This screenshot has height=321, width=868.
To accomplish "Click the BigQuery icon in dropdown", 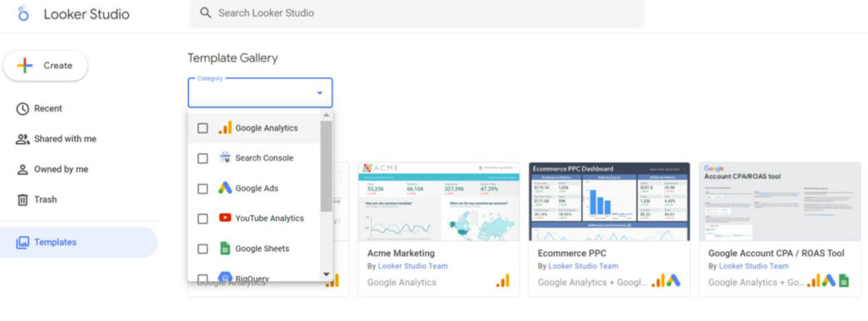I will (x=225, y=277).
